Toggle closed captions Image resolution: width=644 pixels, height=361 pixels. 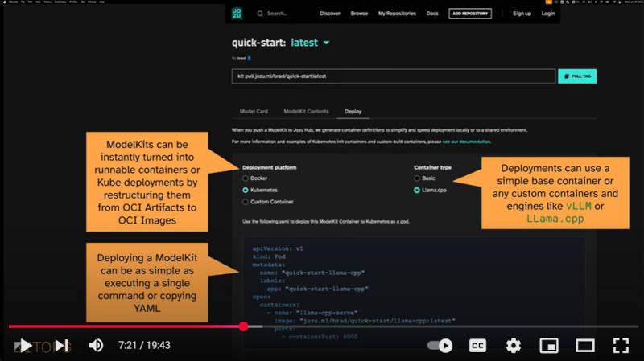click(x=477, y=346)
